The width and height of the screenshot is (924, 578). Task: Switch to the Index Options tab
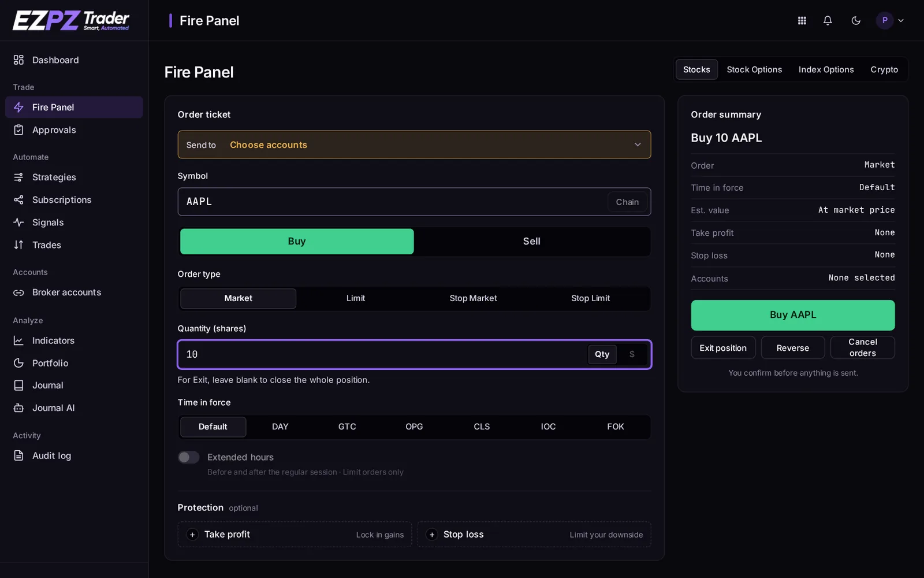click(826, 69)
